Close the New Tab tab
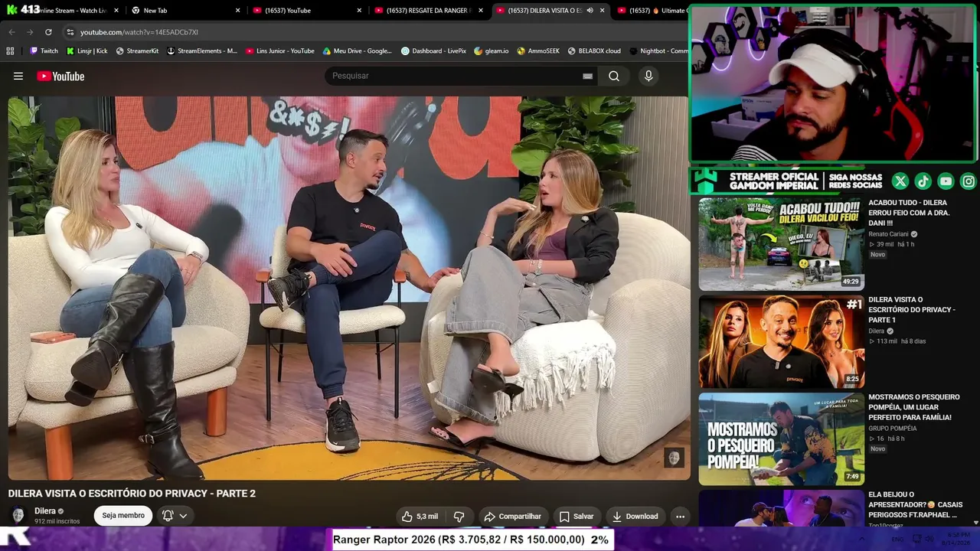 coord(237,11)
